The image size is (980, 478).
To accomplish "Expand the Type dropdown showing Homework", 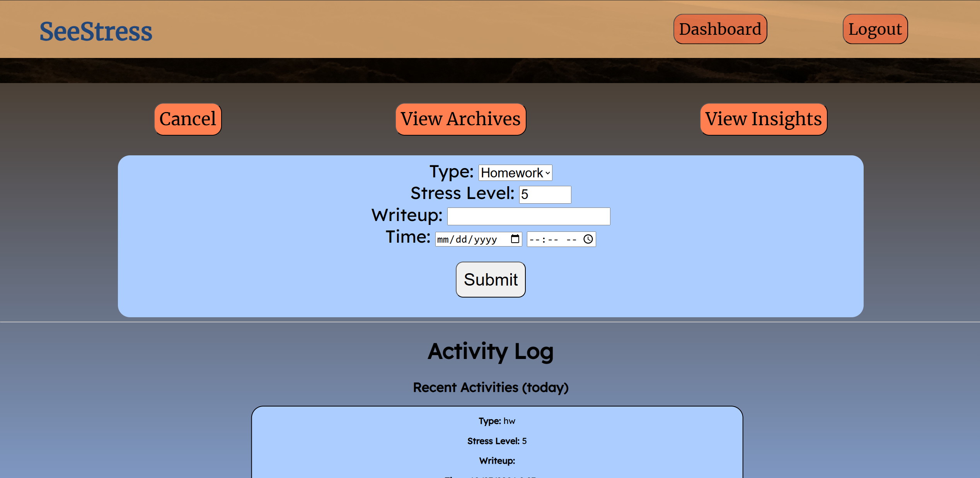I will tap(515, 173).
